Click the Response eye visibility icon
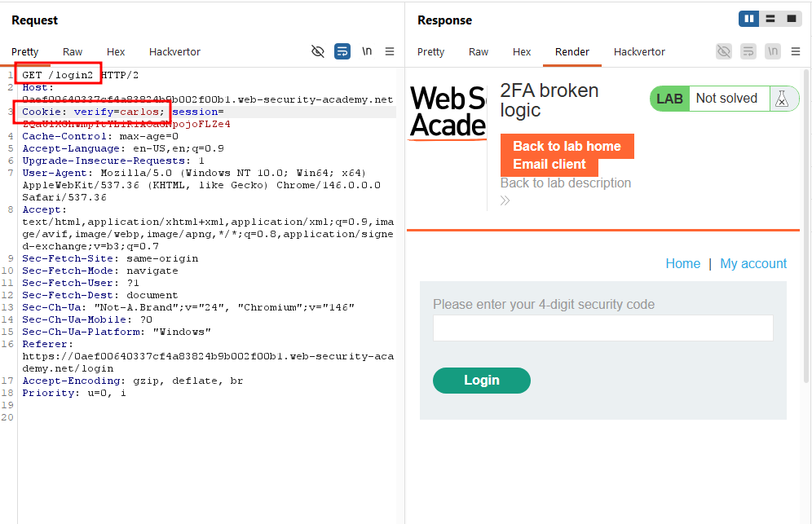This screenshot has width=812, height=524. [x=724, y=51]
